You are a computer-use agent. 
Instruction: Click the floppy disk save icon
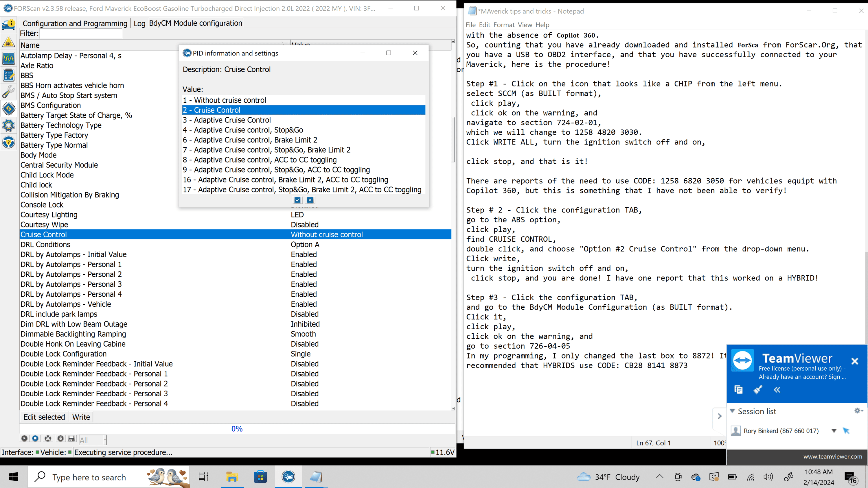[71, 439]
